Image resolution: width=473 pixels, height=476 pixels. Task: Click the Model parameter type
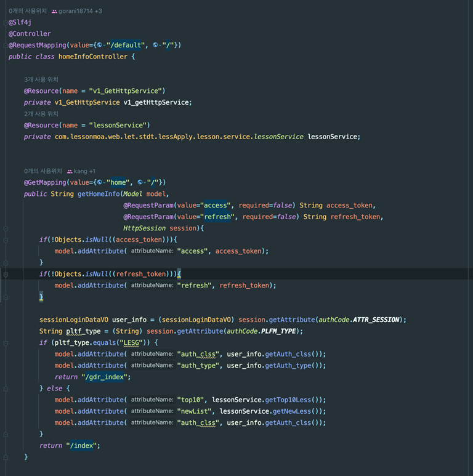pyautogui.click(x=133, y=194)
